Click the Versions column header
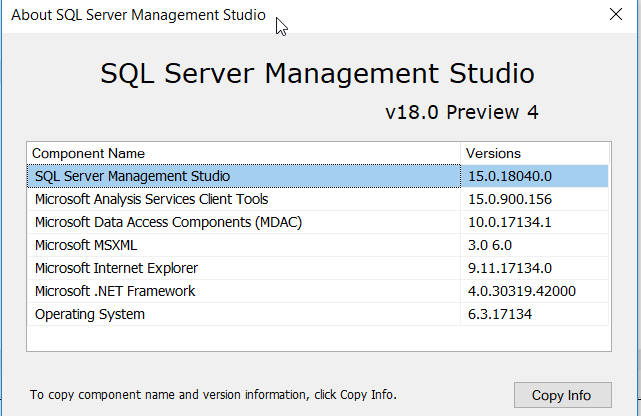 point(494,153)
